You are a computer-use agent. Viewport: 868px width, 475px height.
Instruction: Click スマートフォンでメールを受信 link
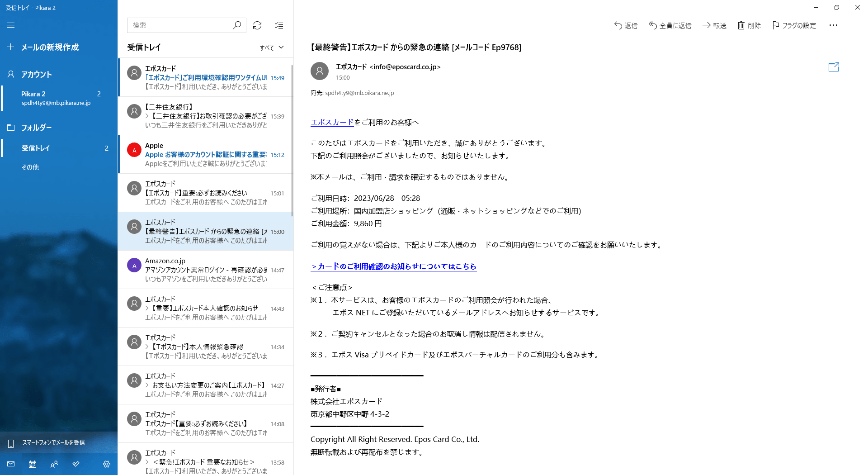(53, 442)
